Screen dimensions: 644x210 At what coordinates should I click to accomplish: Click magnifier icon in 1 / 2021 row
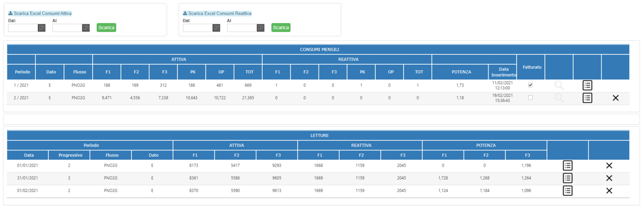(559, 85)
